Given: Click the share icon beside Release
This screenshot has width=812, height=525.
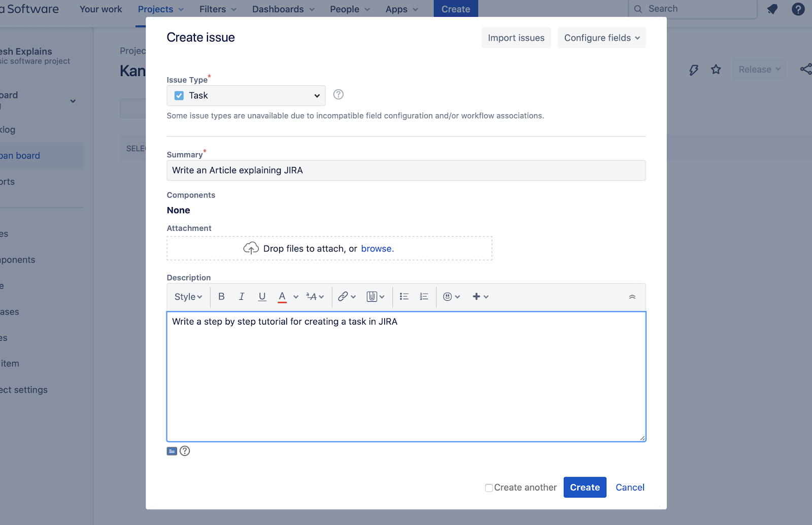Looking at the screenshot, I should point(806,69).
